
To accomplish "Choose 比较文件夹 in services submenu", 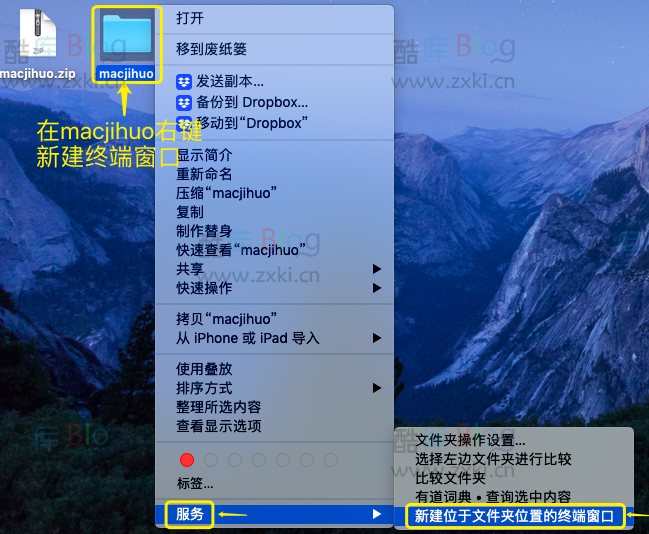I will [514, 478].
